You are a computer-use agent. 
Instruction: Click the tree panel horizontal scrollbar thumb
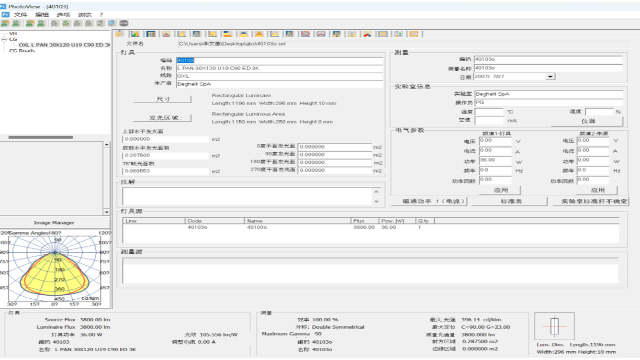click(x=40, y=137)
